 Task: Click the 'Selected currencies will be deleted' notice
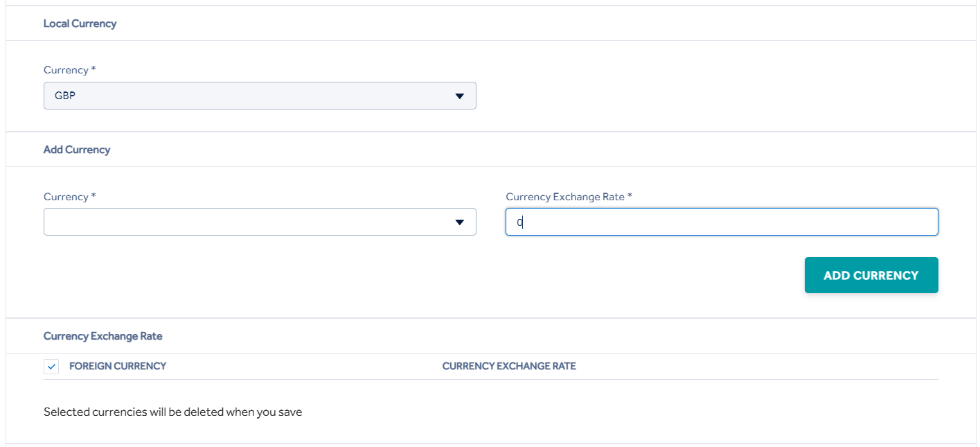pyautogui.click(x=172, y=412)
